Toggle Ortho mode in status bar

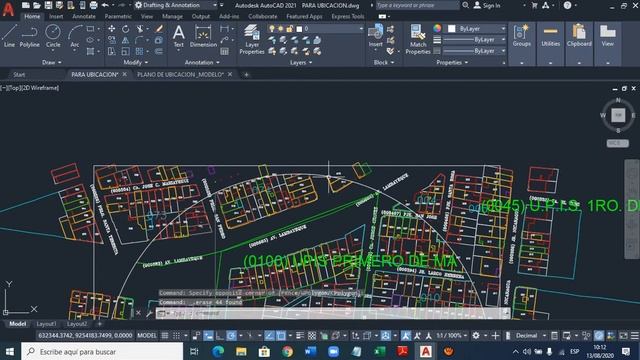click(220, 336)
